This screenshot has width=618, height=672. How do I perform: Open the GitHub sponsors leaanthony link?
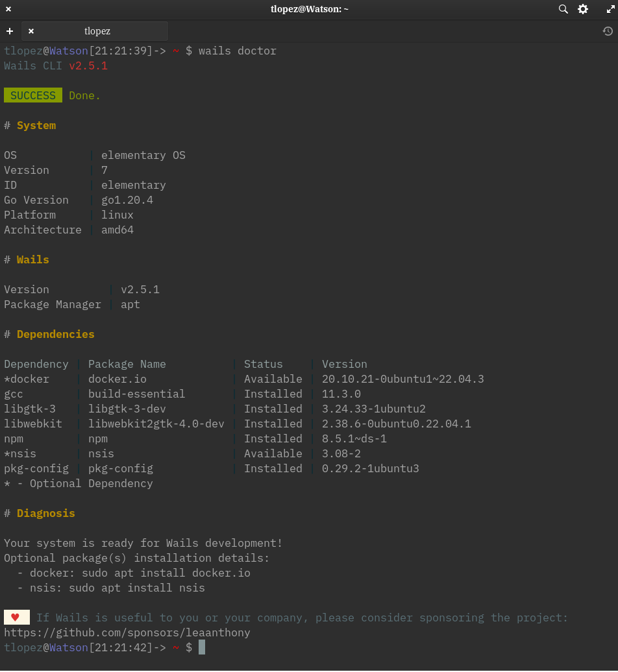pos(127,632)
